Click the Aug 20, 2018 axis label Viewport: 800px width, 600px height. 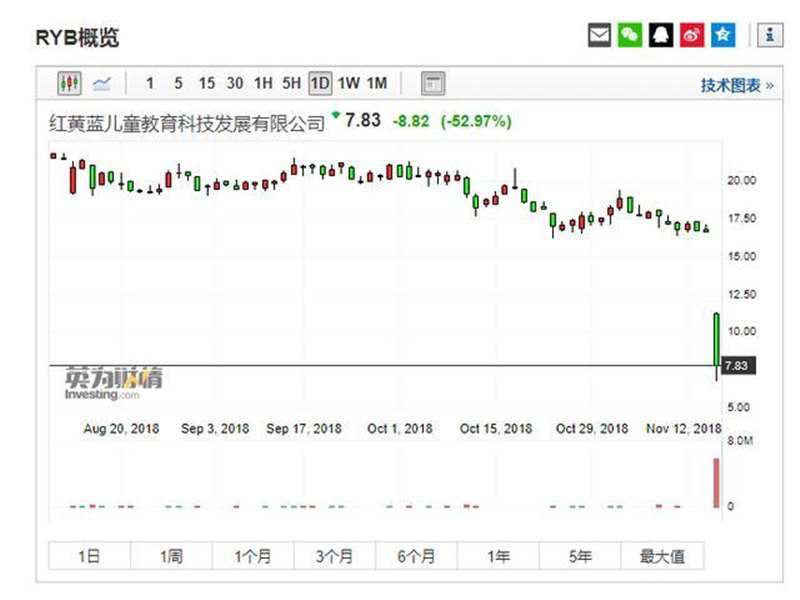coord(121,429)
